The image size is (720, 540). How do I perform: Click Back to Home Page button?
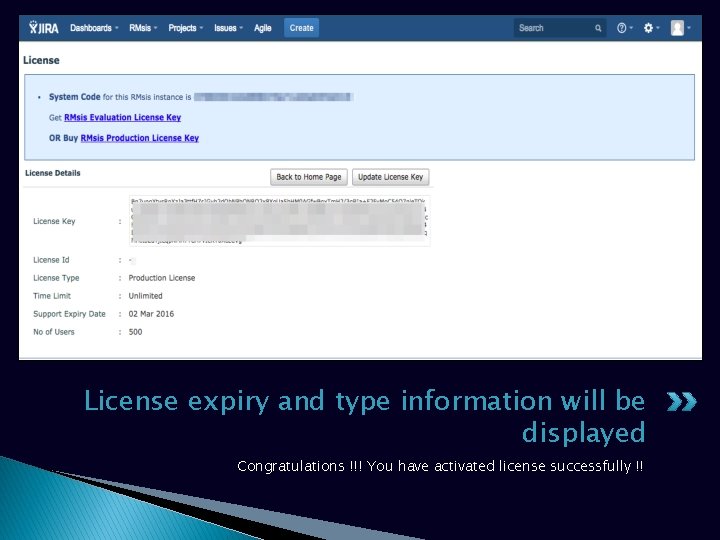pyautogui.click(x=309, y=177)
